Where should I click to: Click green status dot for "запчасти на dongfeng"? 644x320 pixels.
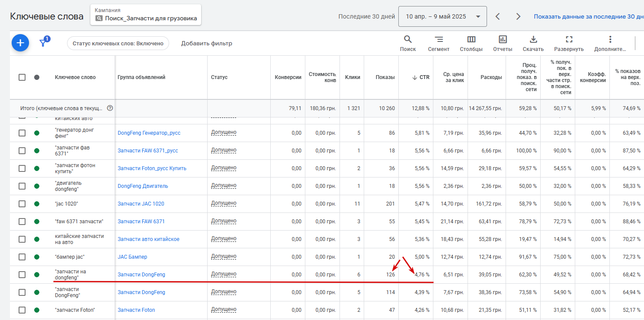[x=37, y=275]
